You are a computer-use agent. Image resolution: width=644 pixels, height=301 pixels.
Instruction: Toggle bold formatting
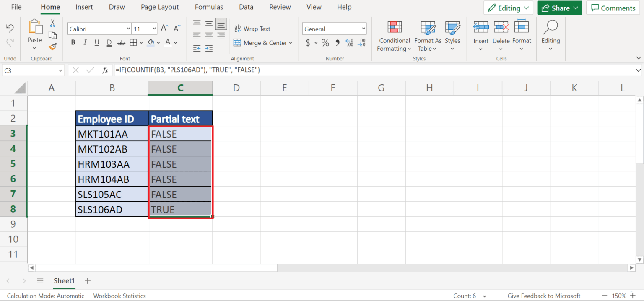(73, 43)
